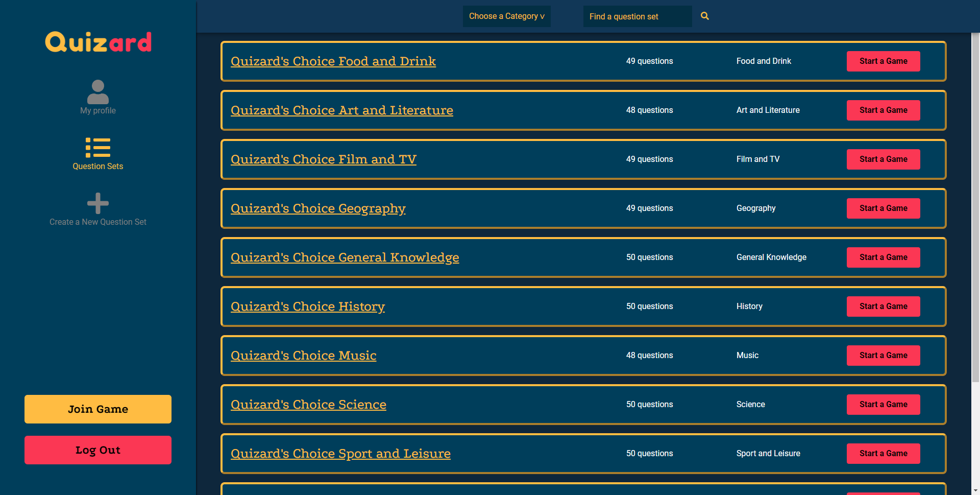Start a Game for Film and TV
The image size is (980, 495).
click(x=884, y=159)
